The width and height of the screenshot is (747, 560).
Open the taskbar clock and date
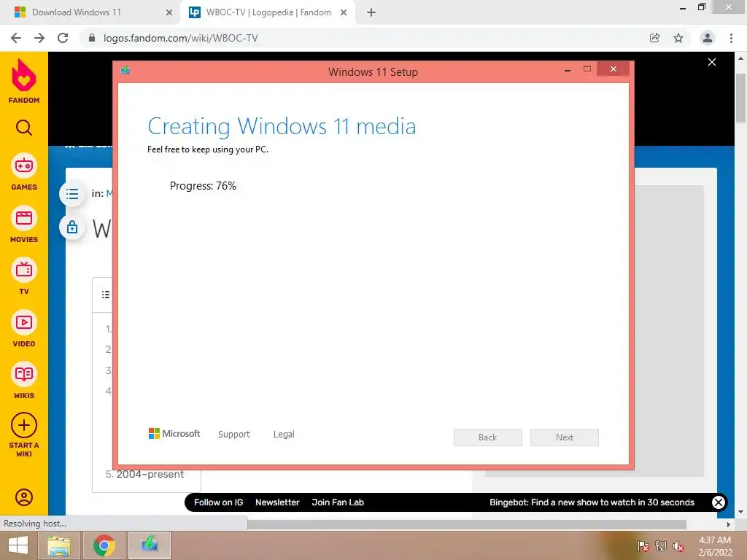(715, 546)
